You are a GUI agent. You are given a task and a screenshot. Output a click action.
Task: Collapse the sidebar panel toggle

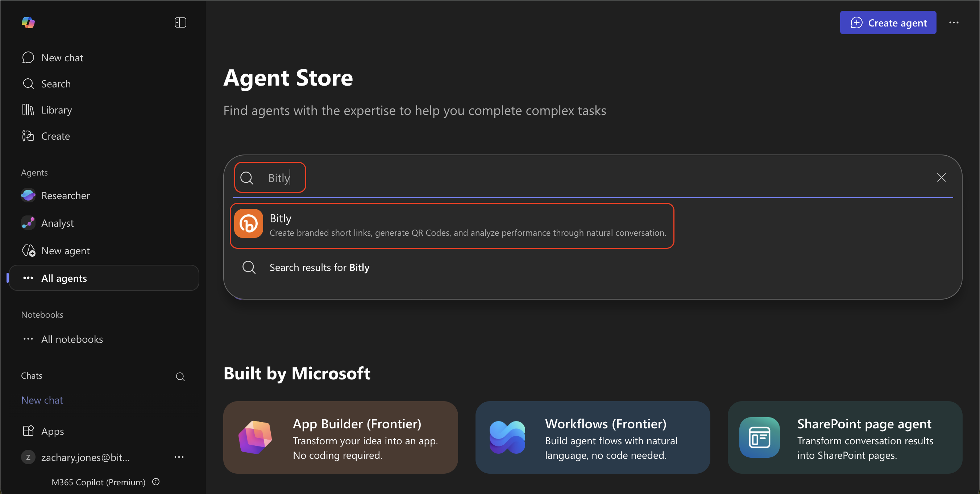coord(180,22)
